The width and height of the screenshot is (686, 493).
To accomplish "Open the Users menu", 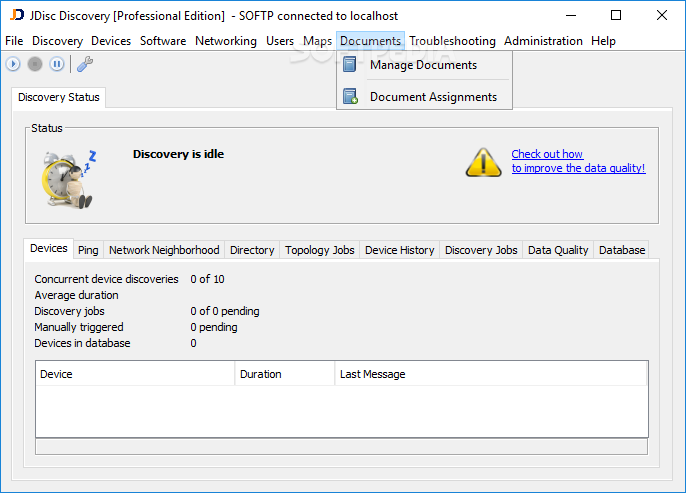I will coord(280,41).
